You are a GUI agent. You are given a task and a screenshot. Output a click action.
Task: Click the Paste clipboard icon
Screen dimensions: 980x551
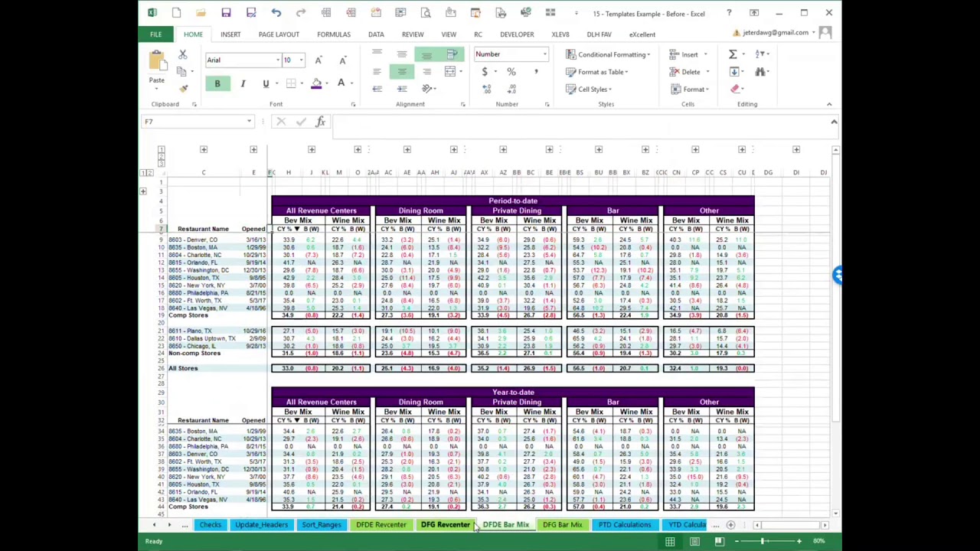(x=156, y=61)
